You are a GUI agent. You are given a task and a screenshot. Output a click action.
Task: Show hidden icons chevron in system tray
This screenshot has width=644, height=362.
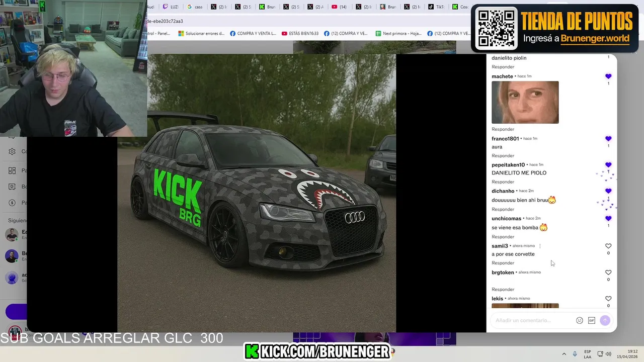click(564, 354)
